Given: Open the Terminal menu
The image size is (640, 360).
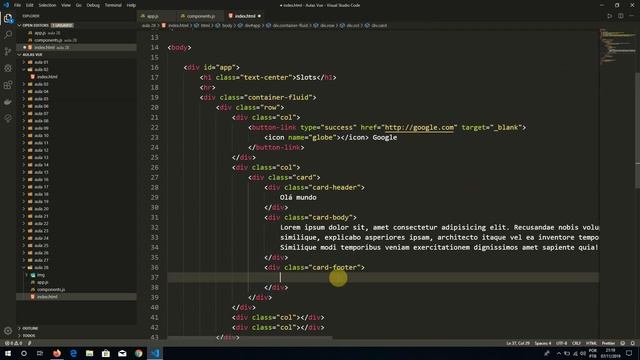Looking at the screenshot, I should coord(113,5).
